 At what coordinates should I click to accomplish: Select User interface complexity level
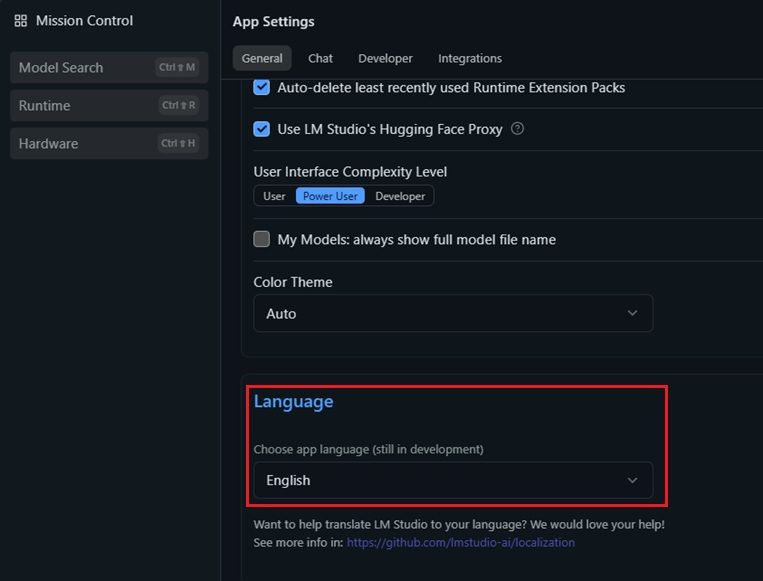pos(274,196)
